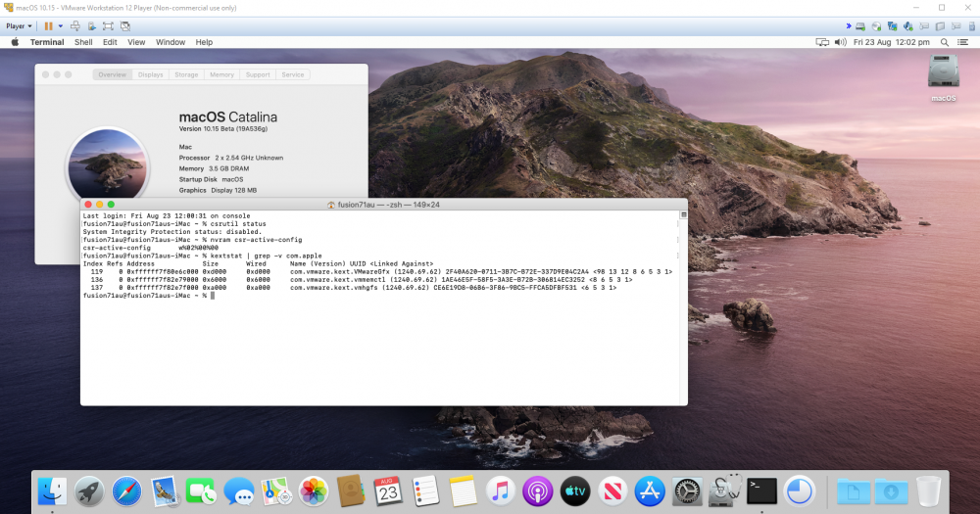
Task: Open Podcasts from the Dock
Action: click(537, 491)
